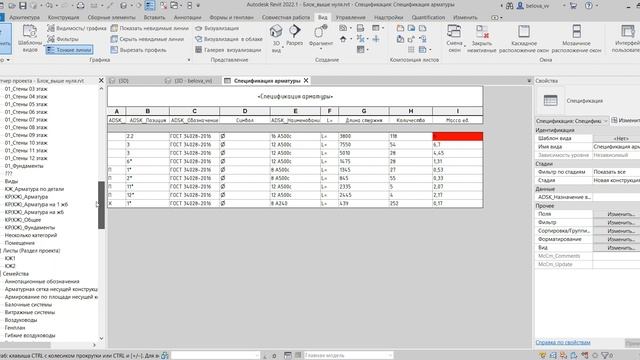Toggle Thin Lines icon in quick access toolbar
Viewport: 640px width, 360px height.
[x=150, y=6]
